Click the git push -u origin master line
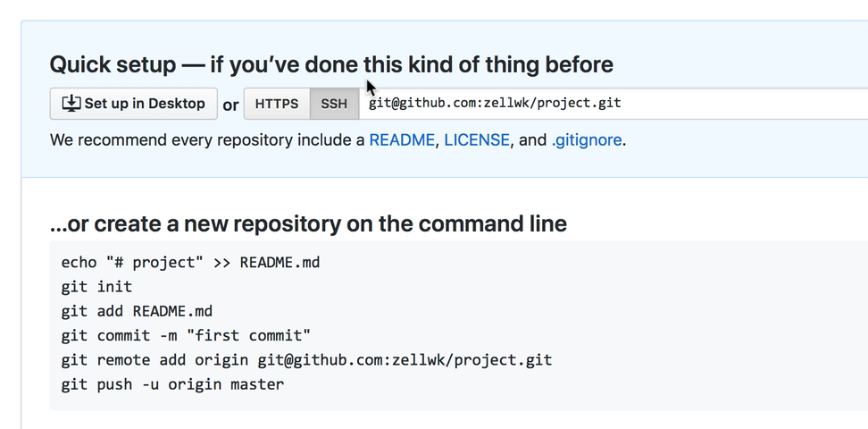This screenshot has height=429, width=868. click(172, 385)
